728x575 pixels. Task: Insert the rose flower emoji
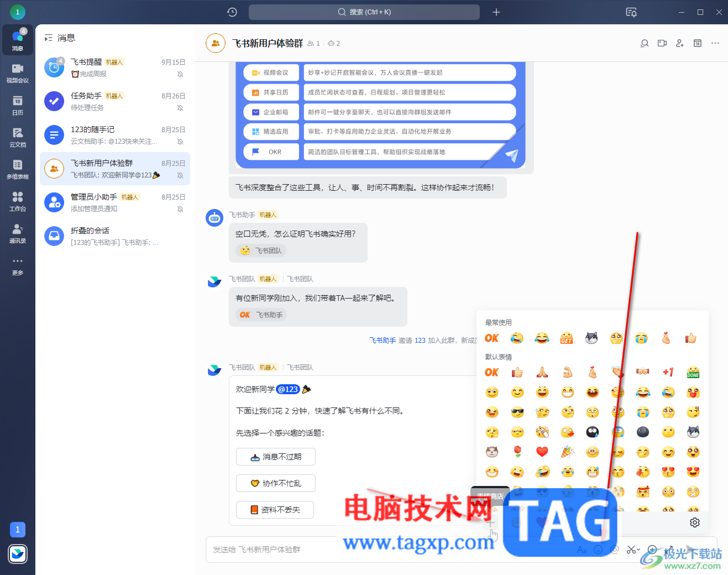pyautogui.click(x=517, y=452)
